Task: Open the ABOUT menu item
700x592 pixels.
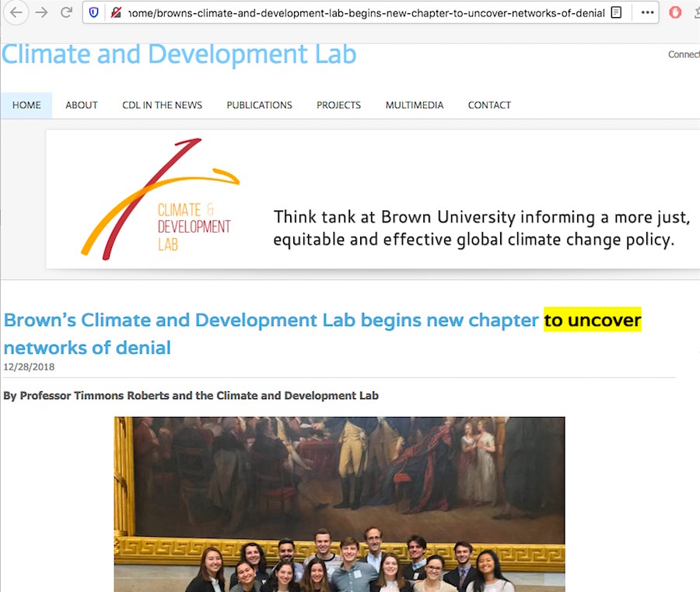Action: (x=82, y=105)
